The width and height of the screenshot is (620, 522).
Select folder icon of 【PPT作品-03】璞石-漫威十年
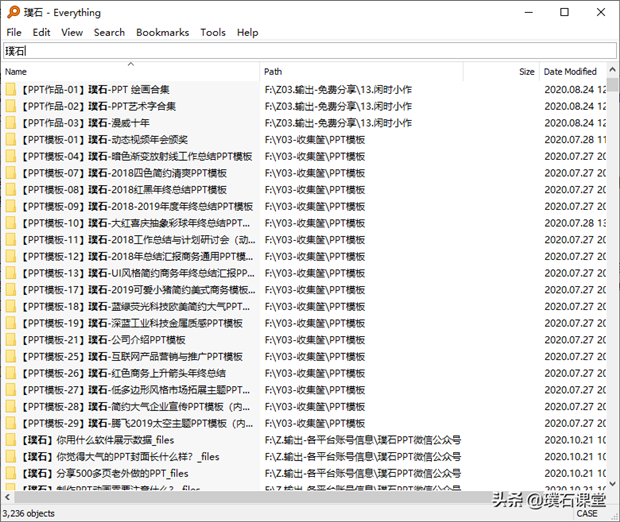tap(11, 123)
